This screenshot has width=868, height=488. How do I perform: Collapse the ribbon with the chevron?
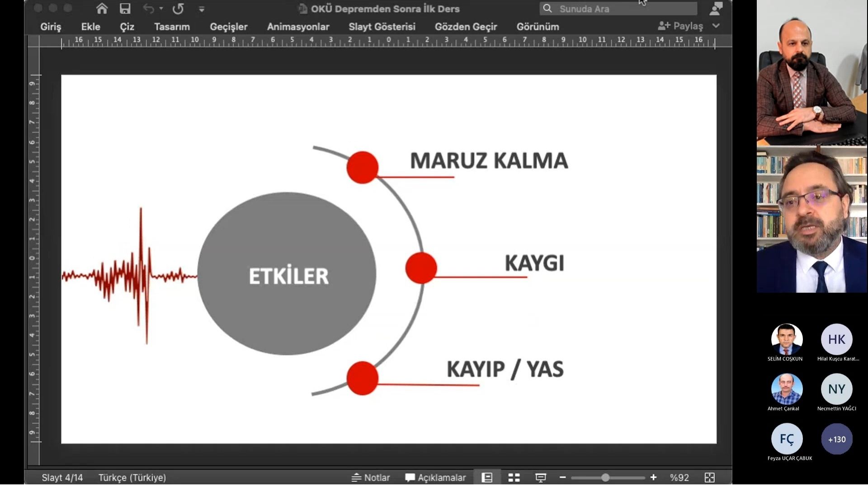pyautogui.click(x=716, y=26)
